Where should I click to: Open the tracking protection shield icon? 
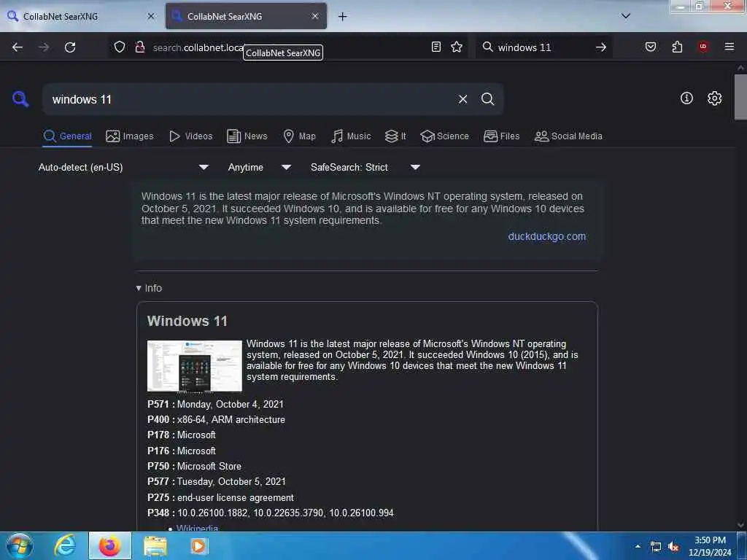pyautogui.click(x=120, y=47)
